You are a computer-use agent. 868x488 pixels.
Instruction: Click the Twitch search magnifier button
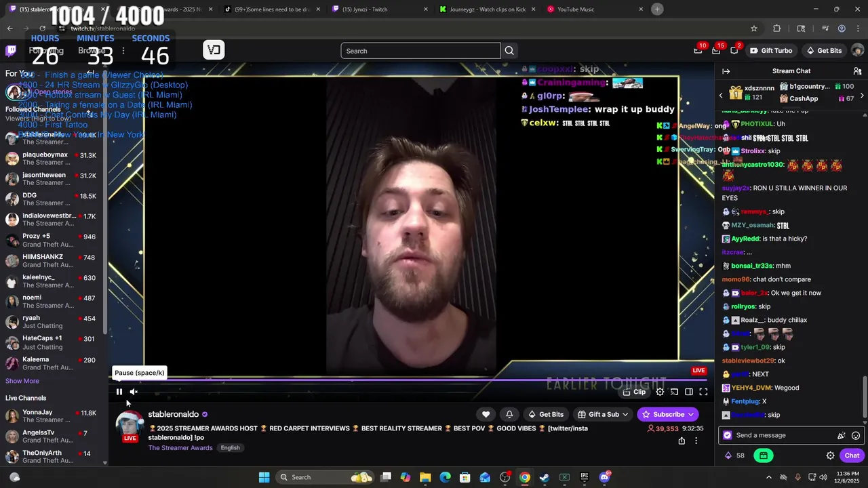(509, 51)
